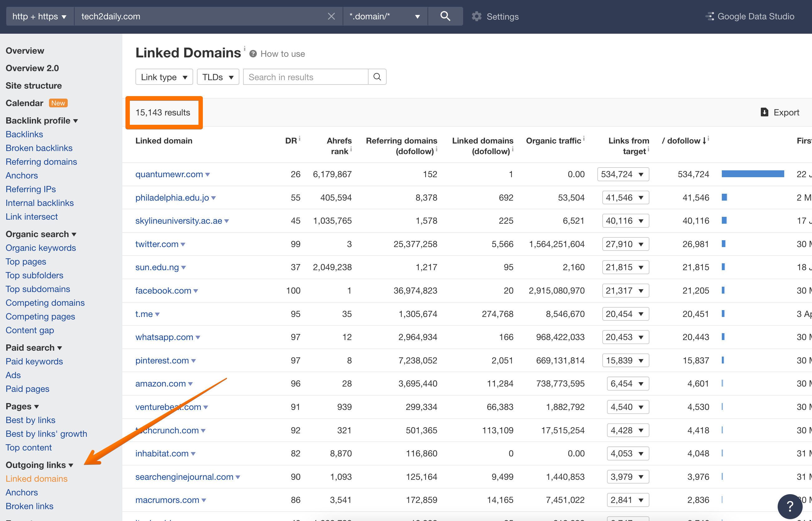The width and height of the screenshot is (812, 521).
Task: Open the Links from target dropdown for facebook.com
Action: [x=641, y=290]
